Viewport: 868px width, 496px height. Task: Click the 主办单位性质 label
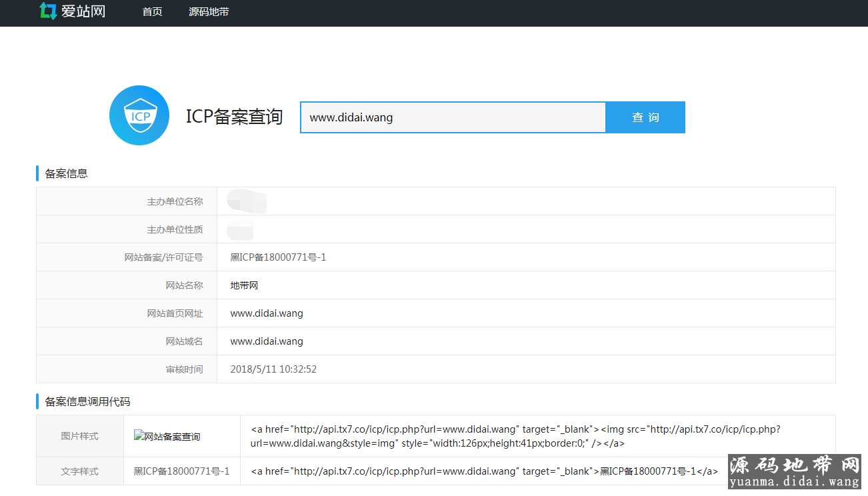point(175,229)
